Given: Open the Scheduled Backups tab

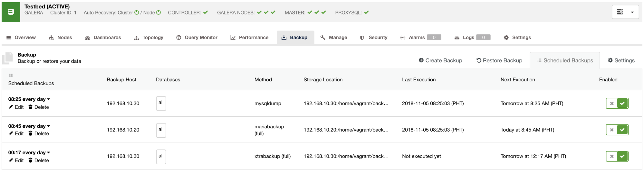Looking at the screenshot, I should click(x=565, y=60).
